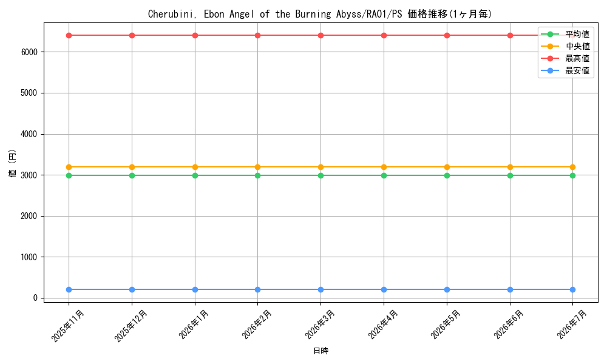Viewport: 607px width, 364px height.
Task: Click the blue 最安値 legend marker
Action: (x=550, y=70)
